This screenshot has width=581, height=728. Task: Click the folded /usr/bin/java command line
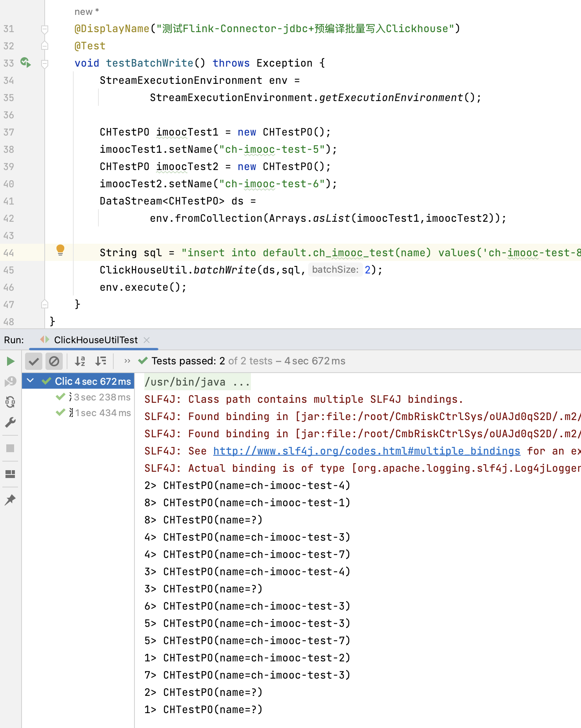[x=197, y=382]
